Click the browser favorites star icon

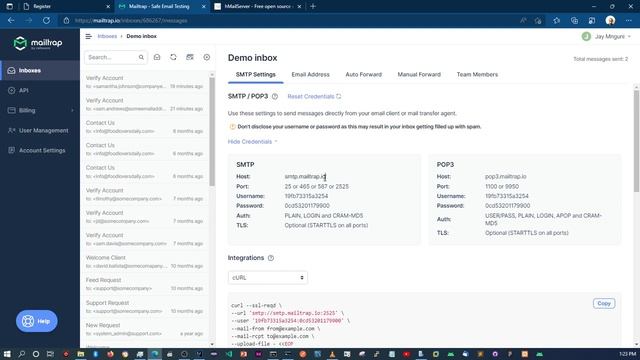point(557,20)
